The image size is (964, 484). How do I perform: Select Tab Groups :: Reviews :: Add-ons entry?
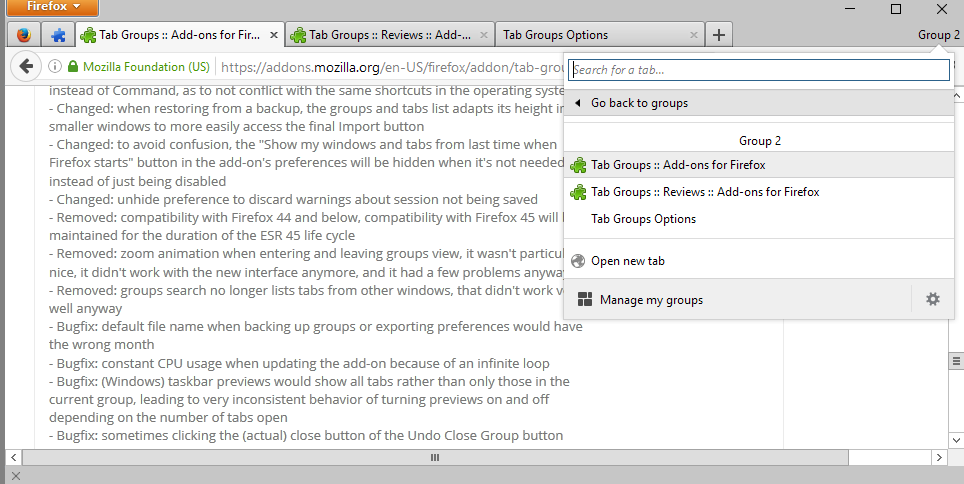(x=759, y=192)
